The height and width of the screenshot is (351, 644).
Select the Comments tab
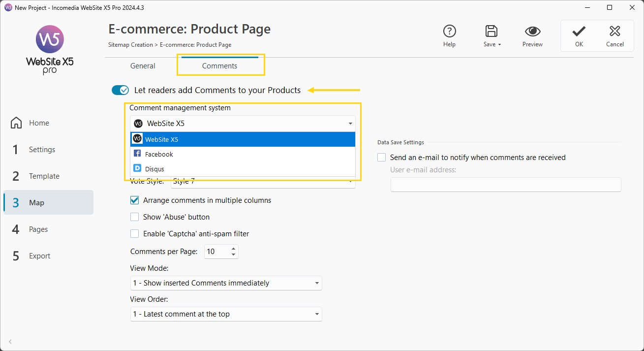click(x=220, y=66)
